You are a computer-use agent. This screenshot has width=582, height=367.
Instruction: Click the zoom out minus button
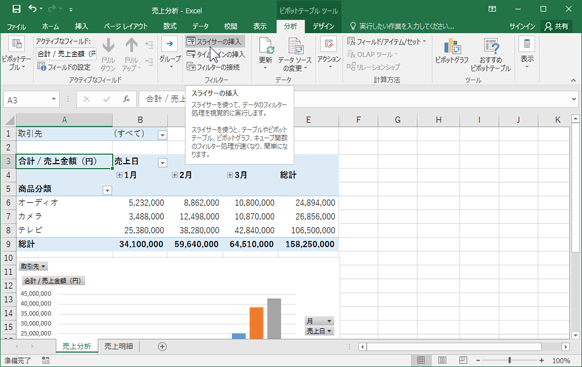(x=478, y=360)
